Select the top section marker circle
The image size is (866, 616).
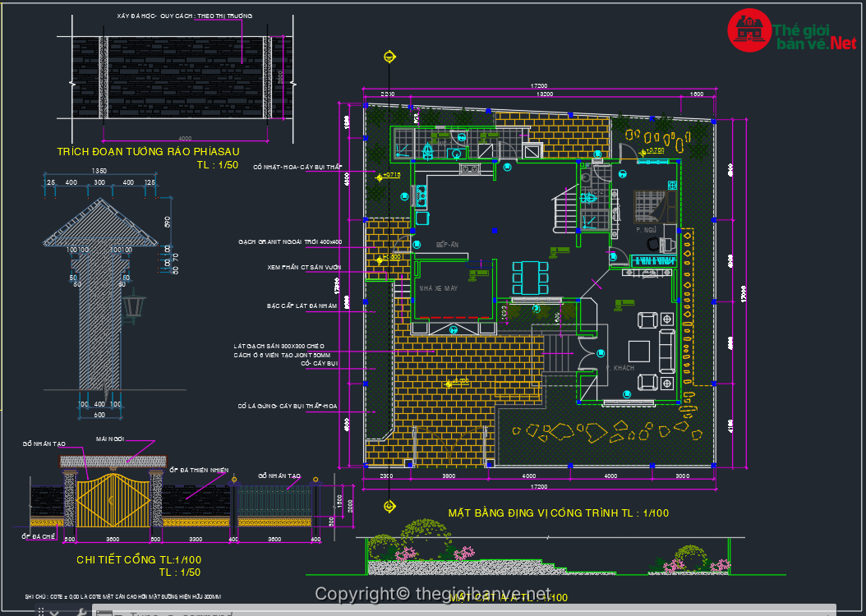pos(389,57)
